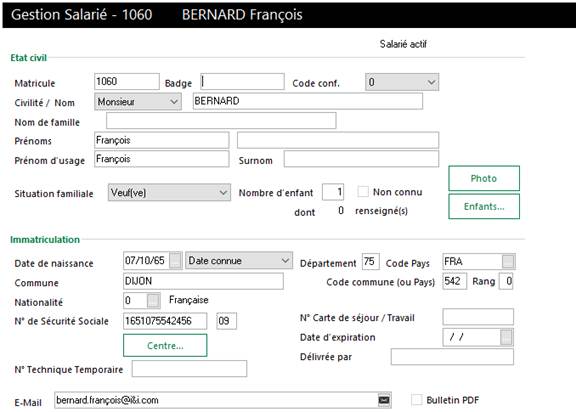The width and height of the screenshot is (576, 412).
Task: Select the Nom field containing BERNARD
Action: pyautogui.click(x=307, y=101)
